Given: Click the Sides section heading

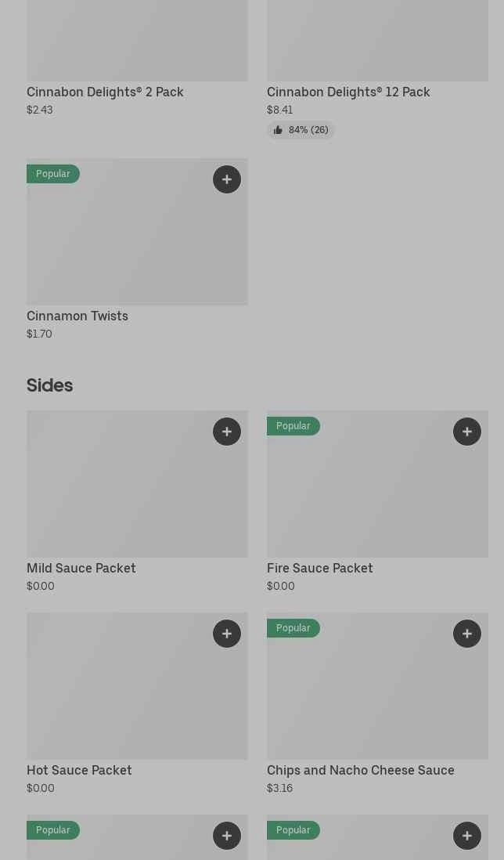Looking at the screenshot, I should click(x=49, y=385).
